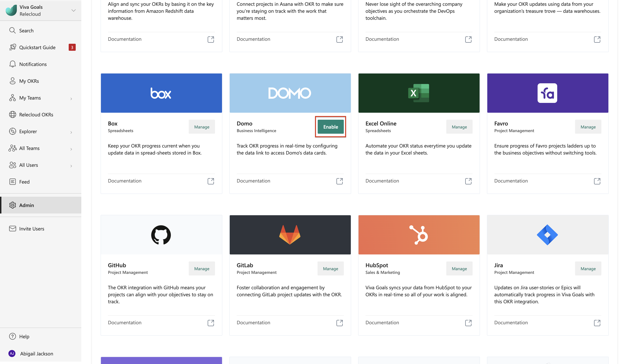Open Excel Online documentation external link icon
This screenshot has height=364, width=628.
tap(468, 181)
